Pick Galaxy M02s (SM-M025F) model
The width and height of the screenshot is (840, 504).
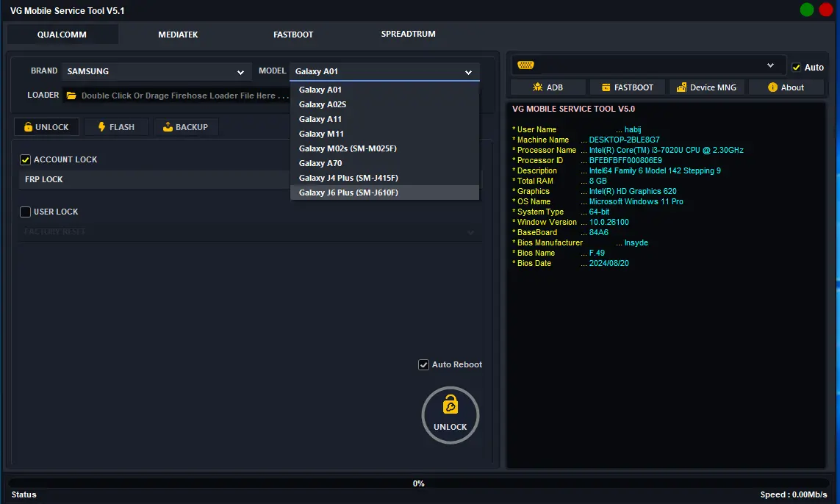(x=384, y=148)
